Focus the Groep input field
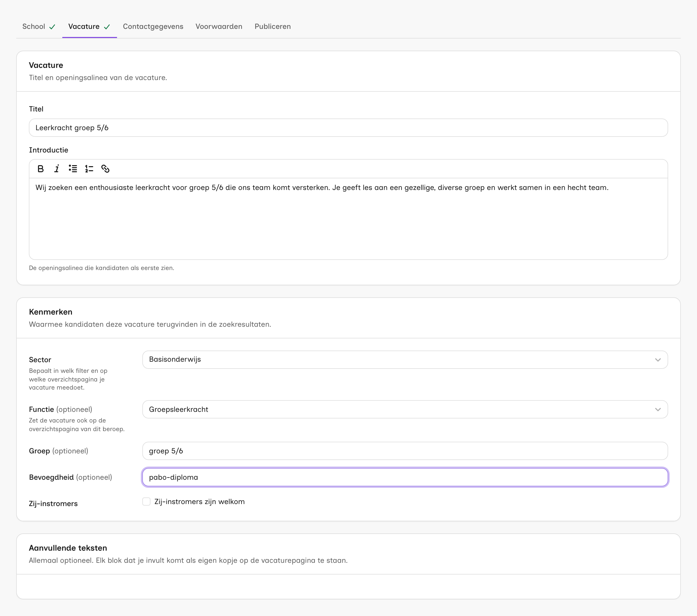The height and width of the screenshot is (616, 697). [405, 451]
